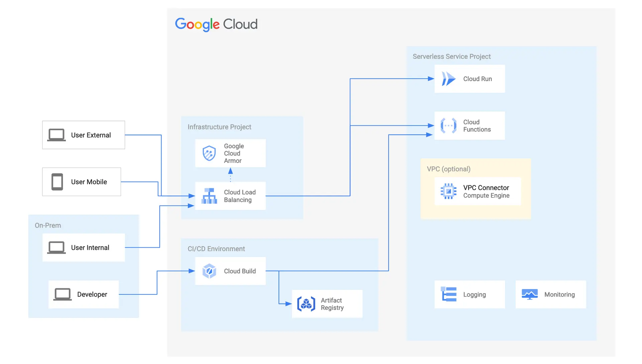Image resolution: width=642 pixels, height=364 pixels.
Task: Select the Serverless Service Project label
Action: 451,57
